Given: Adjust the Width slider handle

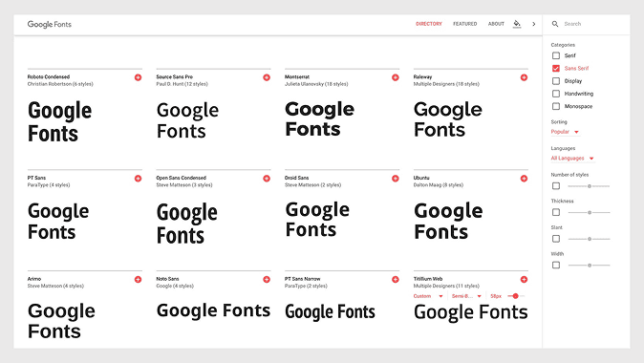Looking at the screenshot, I should pyautogui.click(x=590, y=265).
